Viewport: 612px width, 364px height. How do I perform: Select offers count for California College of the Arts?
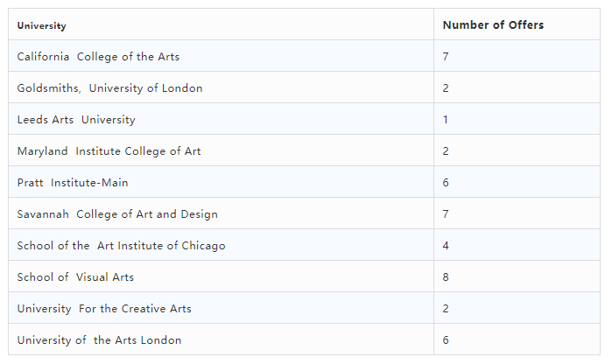point(446,57)
